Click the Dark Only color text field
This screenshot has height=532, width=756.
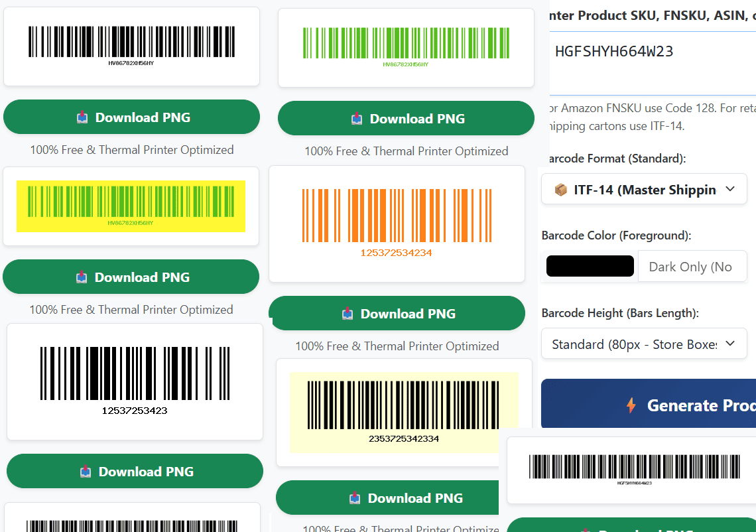pos(692,266)
